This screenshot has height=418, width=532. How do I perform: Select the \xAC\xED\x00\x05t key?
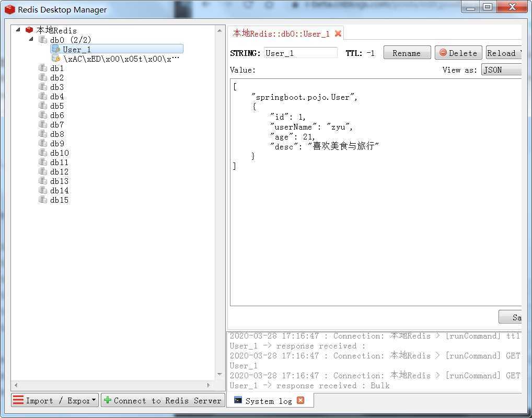(x=121, y=59)
